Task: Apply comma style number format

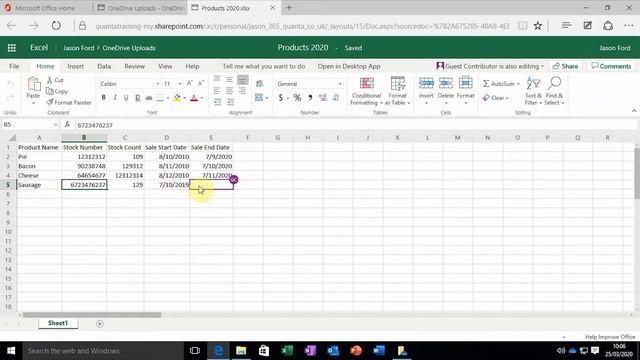Action: (310, 98)
